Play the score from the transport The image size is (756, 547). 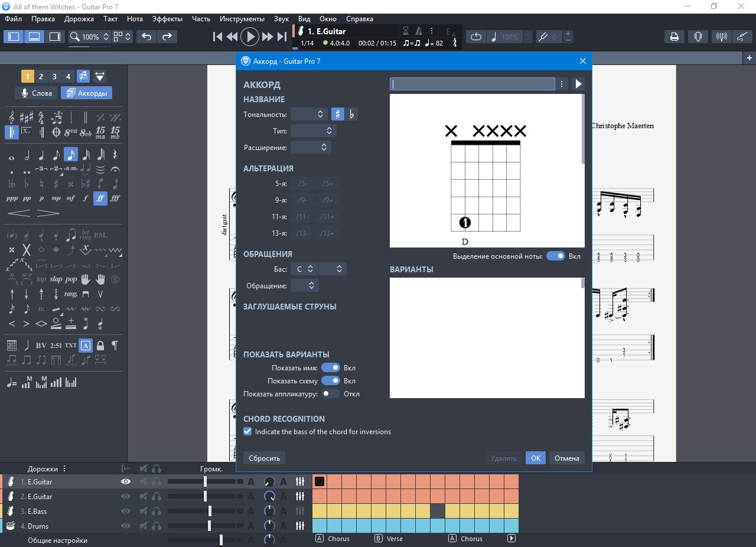250,37
